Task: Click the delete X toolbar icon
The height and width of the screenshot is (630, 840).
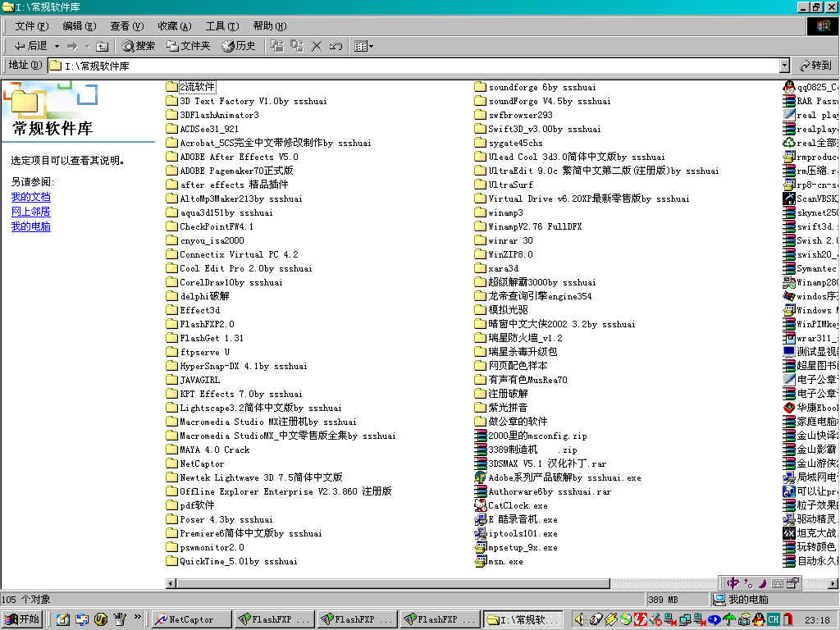Action: [317, 46]
